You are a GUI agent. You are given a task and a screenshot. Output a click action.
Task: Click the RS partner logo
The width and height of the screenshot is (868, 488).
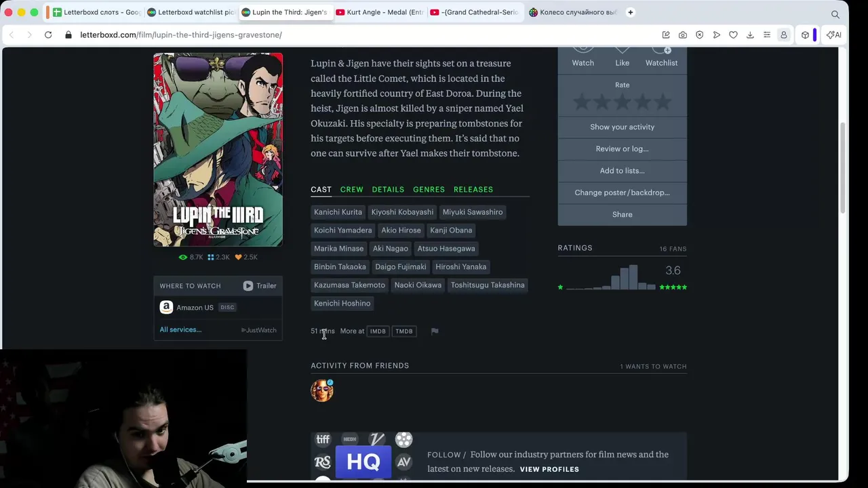[323, 462]
